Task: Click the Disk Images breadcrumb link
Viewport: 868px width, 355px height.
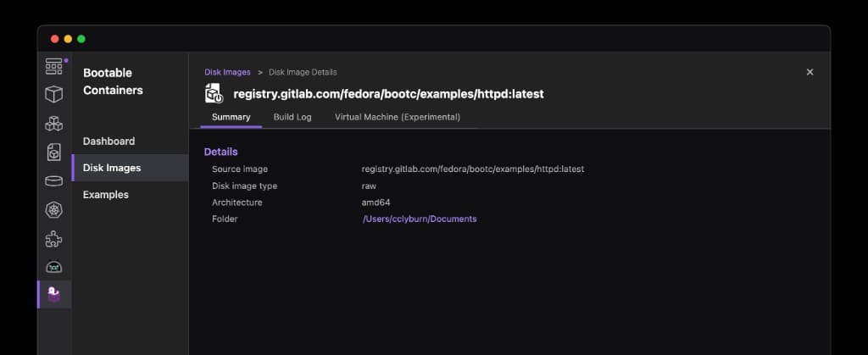Action: pos(227,72)
